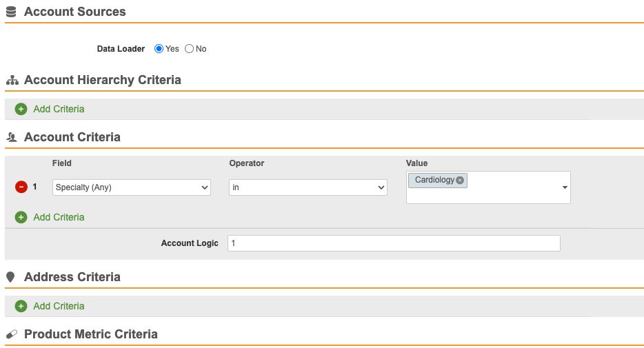Open the Operator dropdown set to in

tap(308, 187)
